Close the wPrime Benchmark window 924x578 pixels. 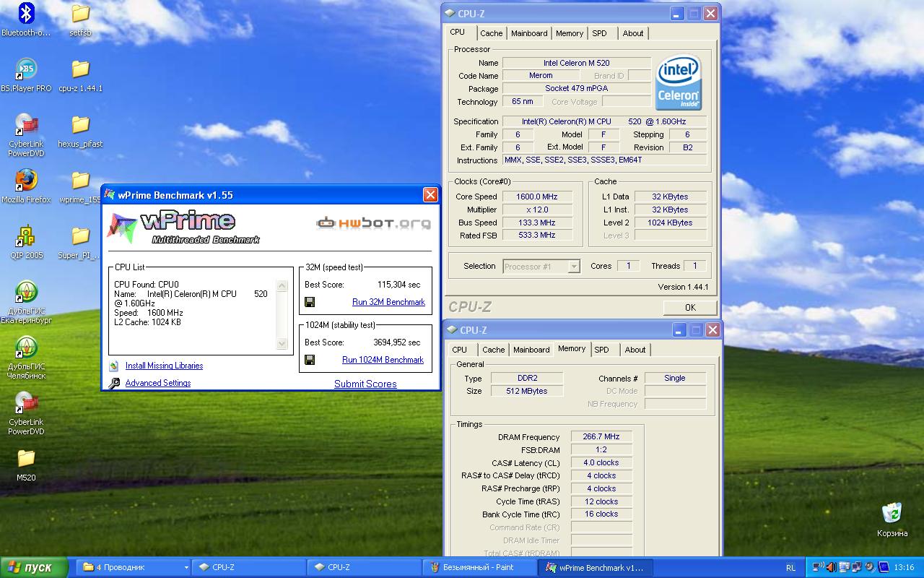click(430, 194)
